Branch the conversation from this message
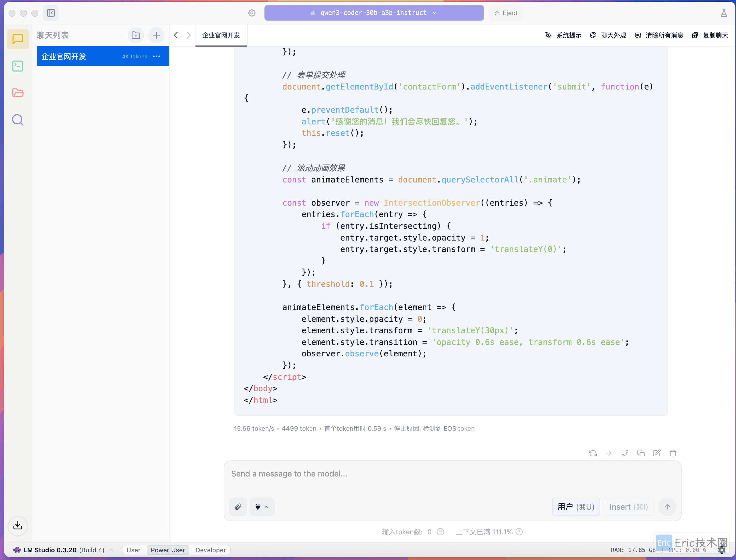Image resolution: width=736 pixels, height=560 pixels. coord(625,453)
